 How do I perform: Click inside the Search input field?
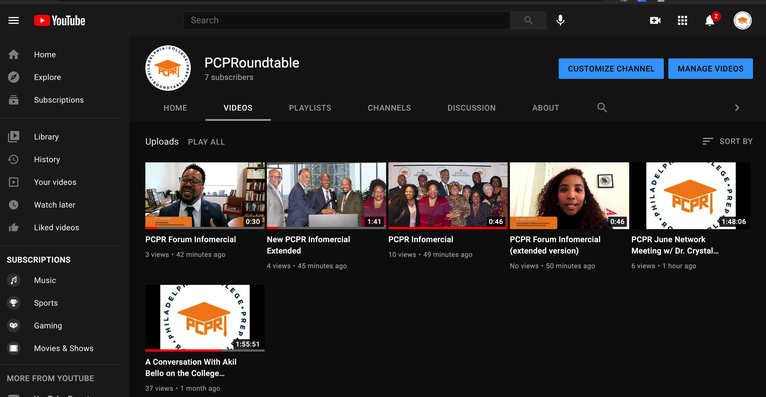coord(347,20)
